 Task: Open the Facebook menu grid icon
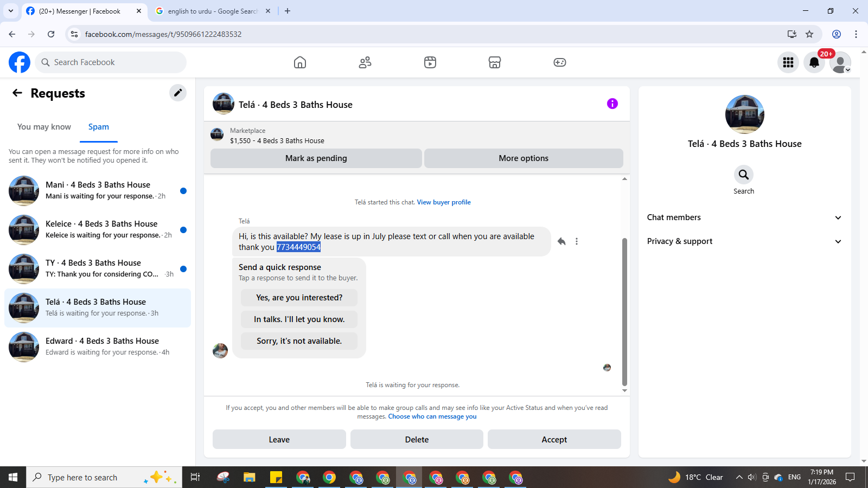coord(788,62)
